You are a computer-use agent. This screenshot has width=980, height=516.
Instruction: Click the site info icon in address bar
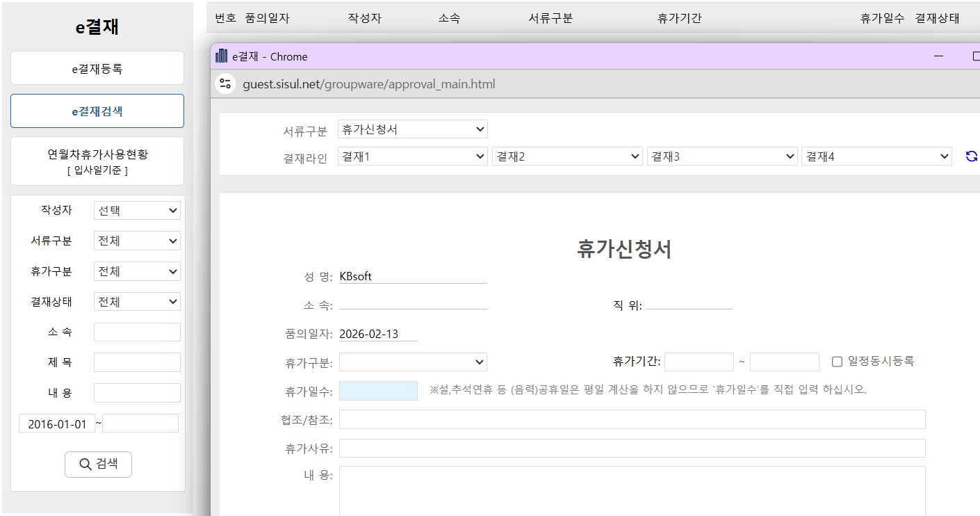click(224, 84)
